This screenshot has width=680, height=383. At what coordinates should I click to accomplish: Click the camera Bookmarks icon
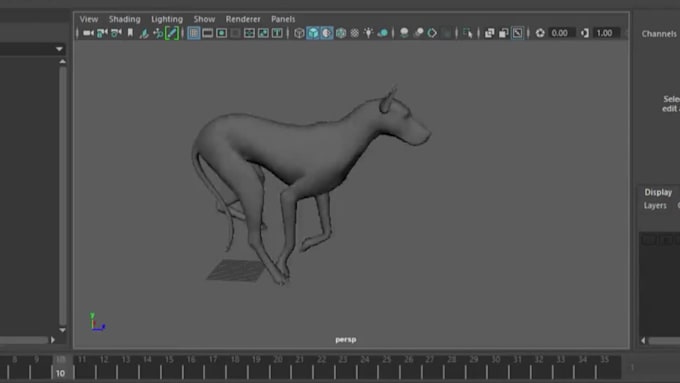130,33
